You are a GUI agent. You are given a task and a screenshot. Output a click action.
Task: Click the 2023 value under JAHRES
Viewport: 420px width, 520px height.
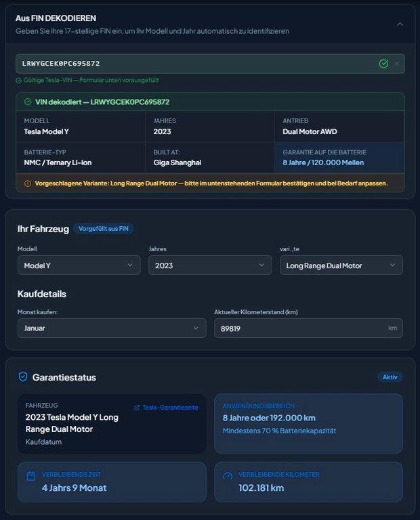(x=162, y=131)
